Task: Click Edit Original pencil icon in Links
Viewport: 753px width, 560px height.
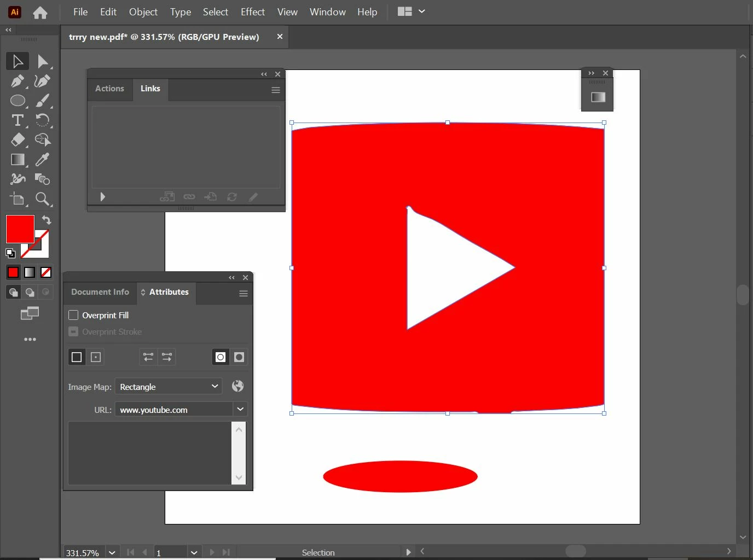Action: (253, 197)
